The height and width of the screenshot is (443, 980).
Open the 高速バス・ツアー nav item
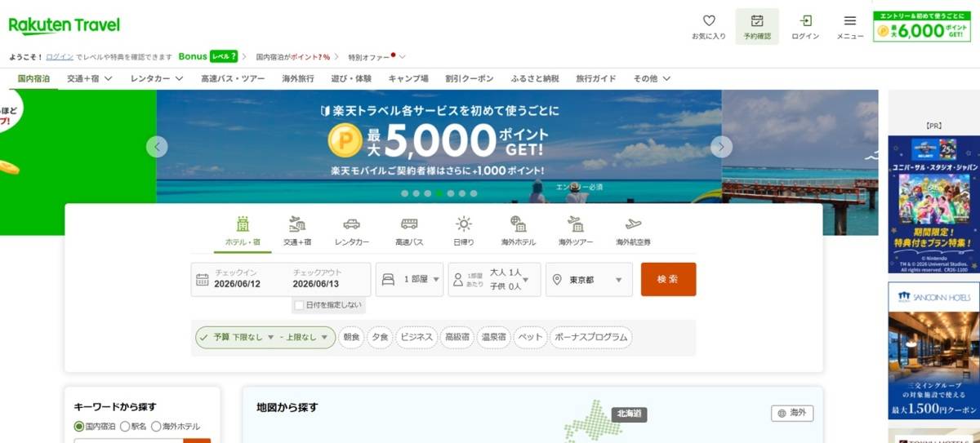[x=233, y=78]
